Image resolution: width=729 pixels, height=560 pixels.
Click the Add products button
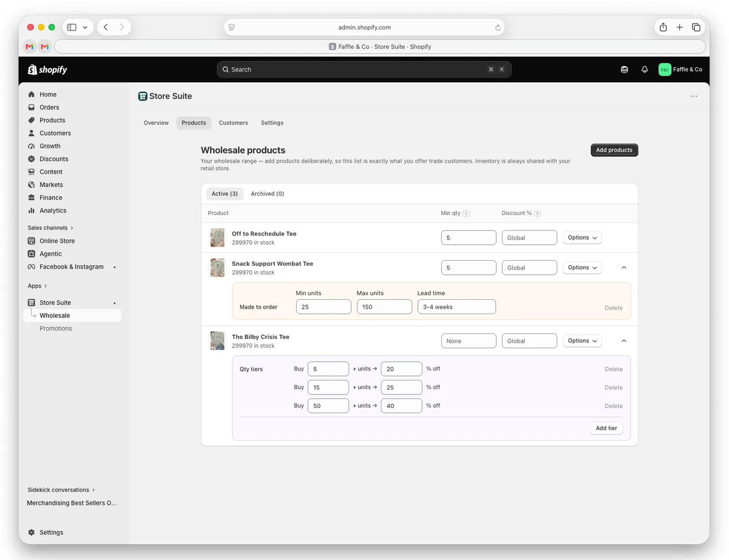(614, 150)
